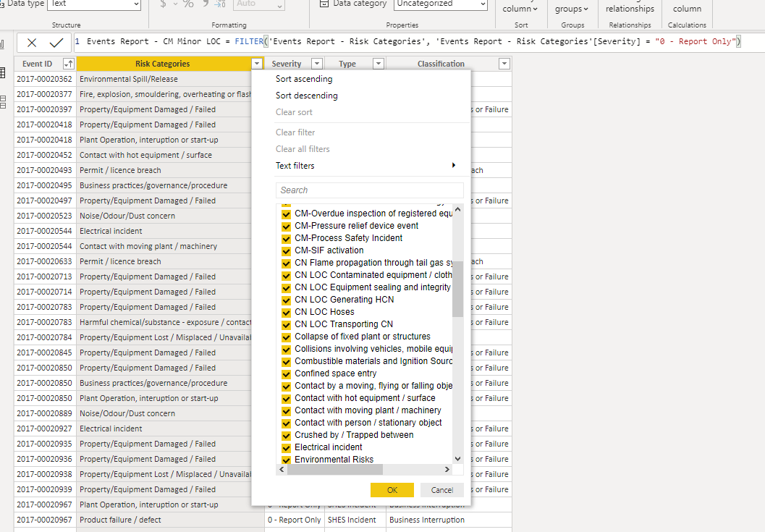Open the Severity column filter button
The width and height of the screenshot is (765, 532).
coord(317,64)
